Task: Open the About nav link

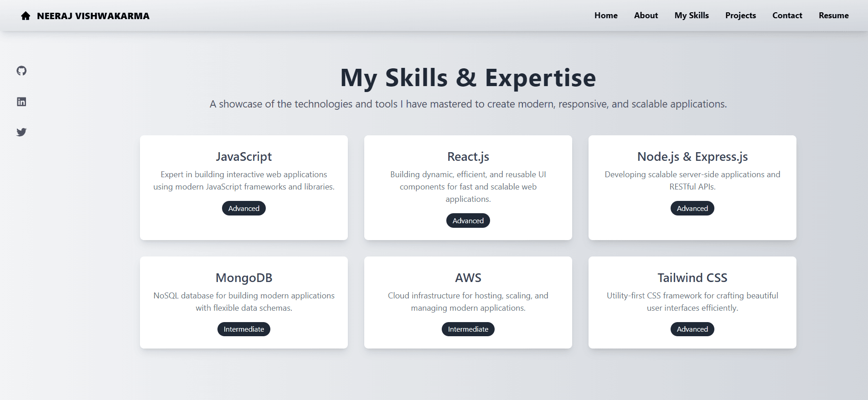Action: pos(646,15)
